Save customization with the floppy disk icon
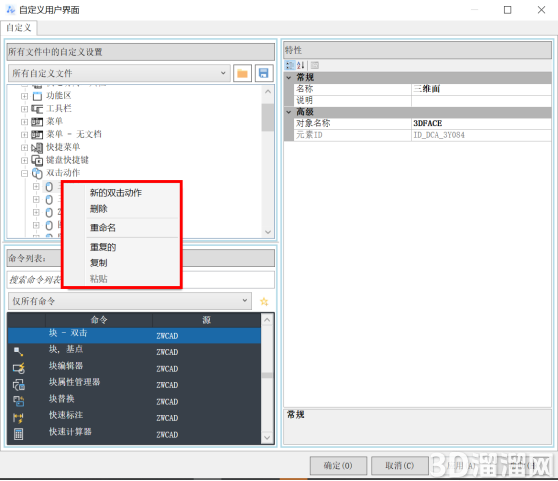This screenshot has height=481, width=558. coord(264,73)
